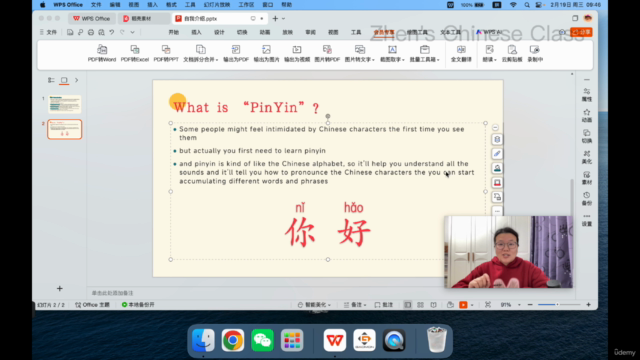Screen dimensions: 640x360
Task: Click the orange share button
Action: (x=582, y=32)
